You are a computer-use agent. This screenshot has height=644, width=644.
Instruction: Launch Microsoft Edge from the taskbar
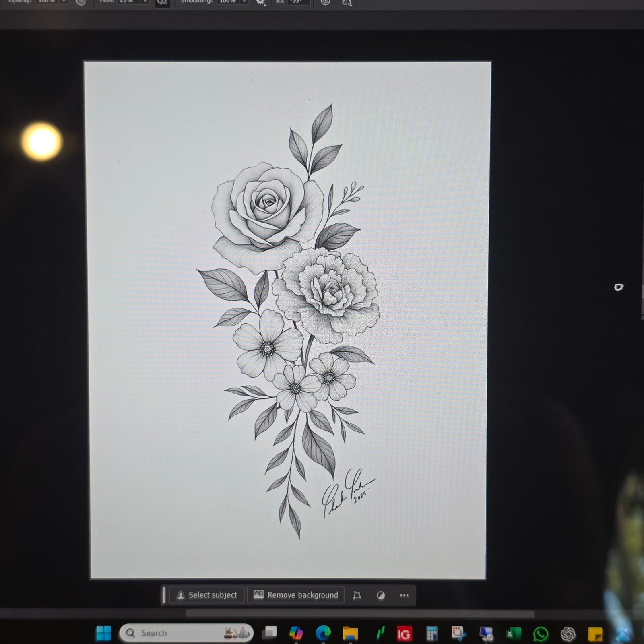coord(323,633)
